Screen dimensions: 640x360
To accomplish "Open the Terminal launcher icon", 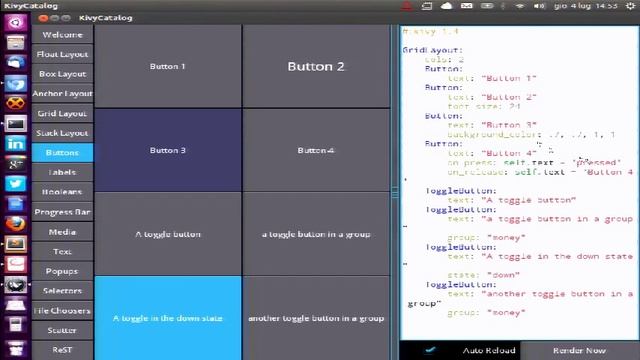I will coord(16,123).
